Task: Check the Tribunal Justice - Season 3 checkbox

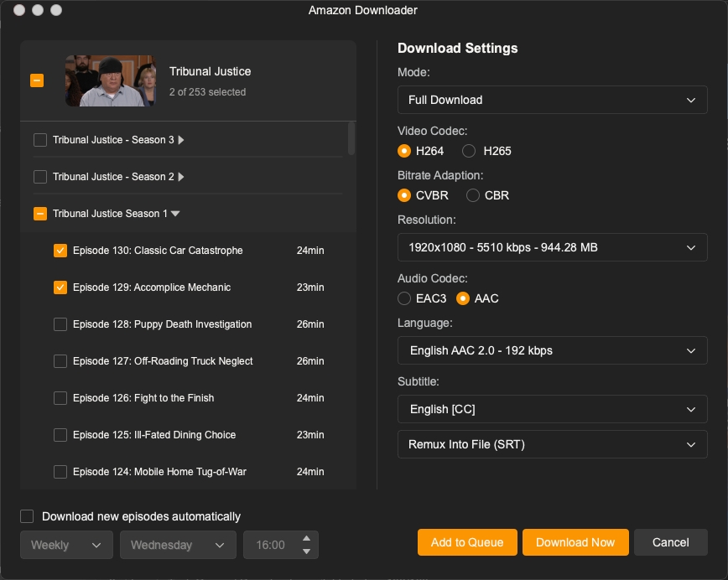Action: click(40, 140)
